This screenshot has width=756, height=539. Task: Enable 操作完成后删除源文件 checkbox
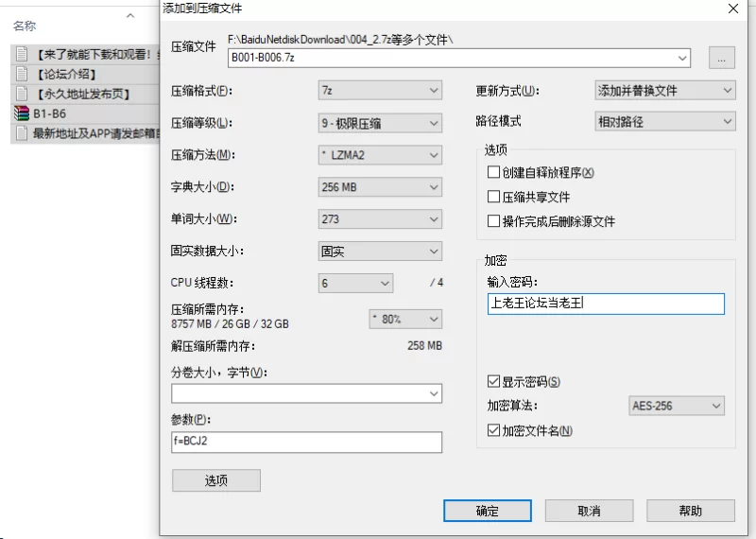493,221
